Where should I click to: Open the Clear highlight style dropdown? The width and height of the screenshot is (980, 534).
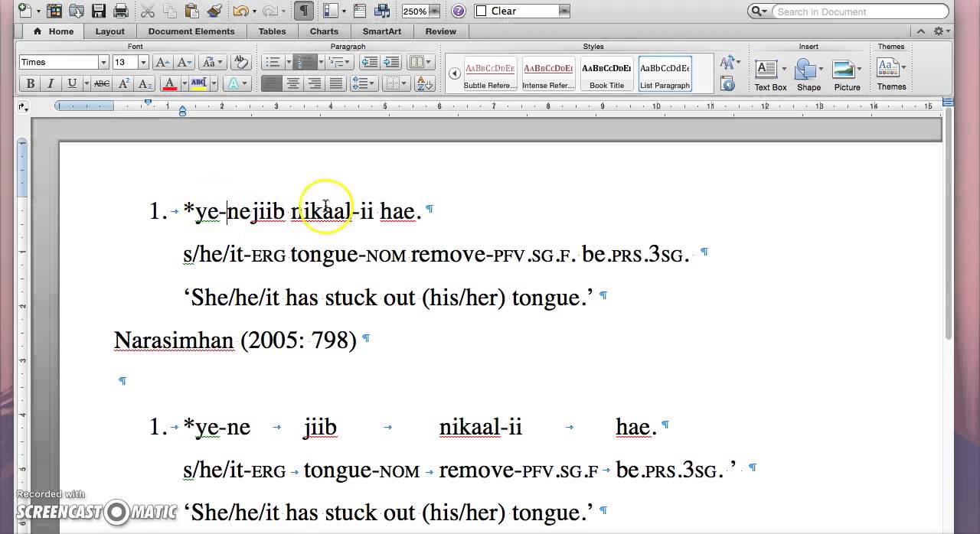(x=564, y=11)
